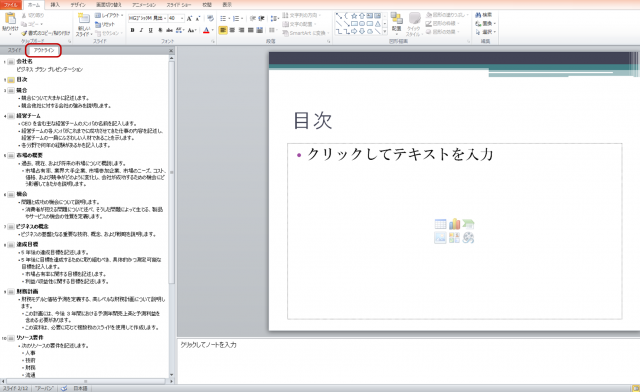Viewport: 640px width, 392px height.
Task: Insert a chart via placeholder icon
Action: (x=454, y=224)
